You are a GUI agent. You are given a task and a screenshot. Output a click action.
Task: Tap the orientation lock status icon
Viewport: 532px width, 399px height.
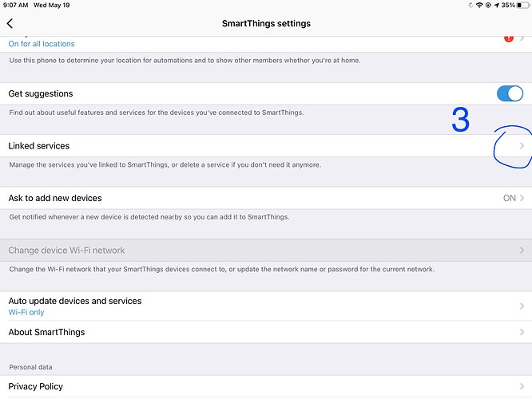pos(488,5)
